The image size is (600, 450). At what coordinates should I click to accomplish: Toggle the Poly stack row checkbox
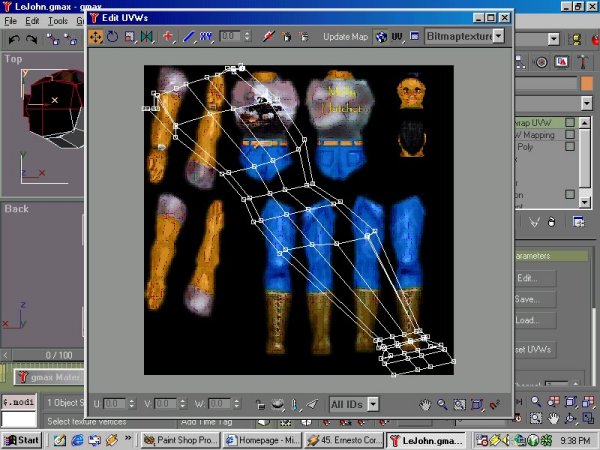click(570, 146)
